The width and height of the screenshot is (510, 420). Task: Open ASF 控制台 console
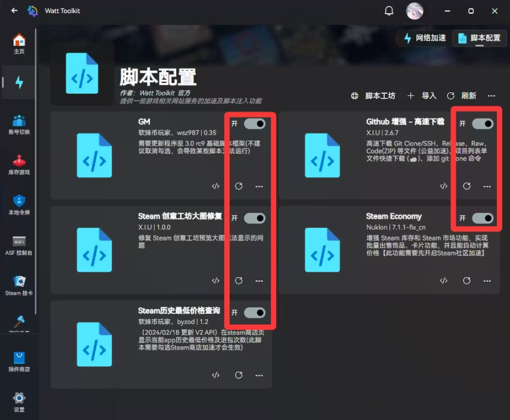coord(19,246)
